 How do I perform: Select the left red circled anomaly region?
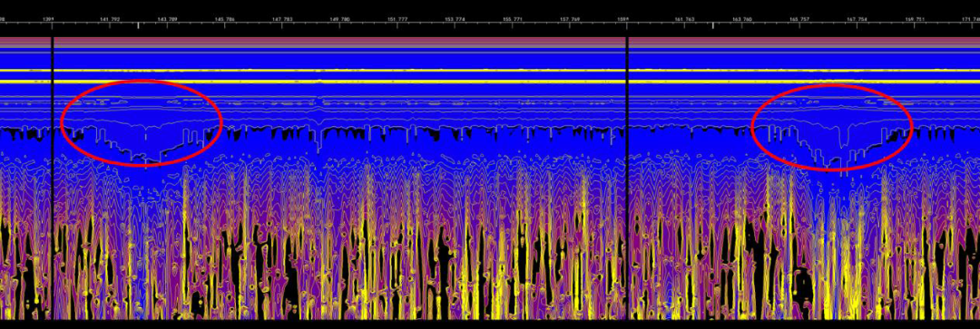pyautogui.click(x=142, y=123)
